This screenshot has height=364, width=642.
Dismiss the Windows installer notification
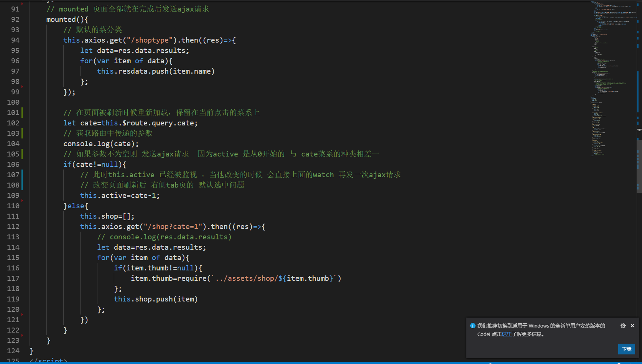point(632,326)
